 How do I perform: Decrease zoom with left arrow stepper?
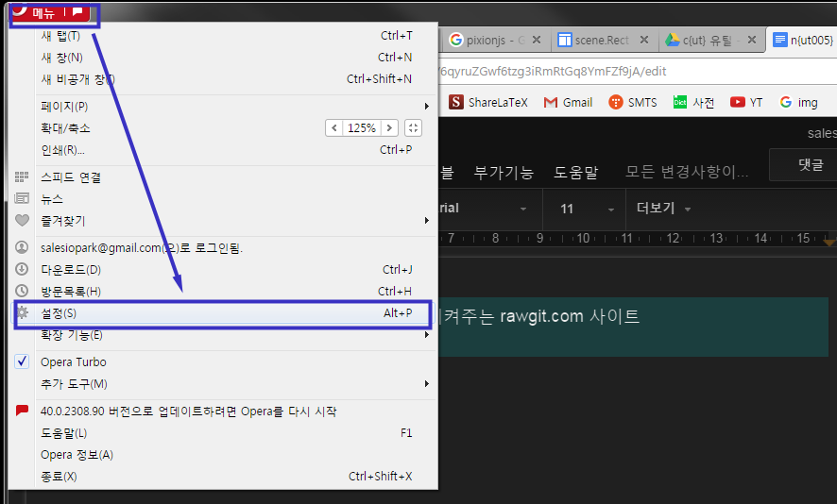point(334,128)
